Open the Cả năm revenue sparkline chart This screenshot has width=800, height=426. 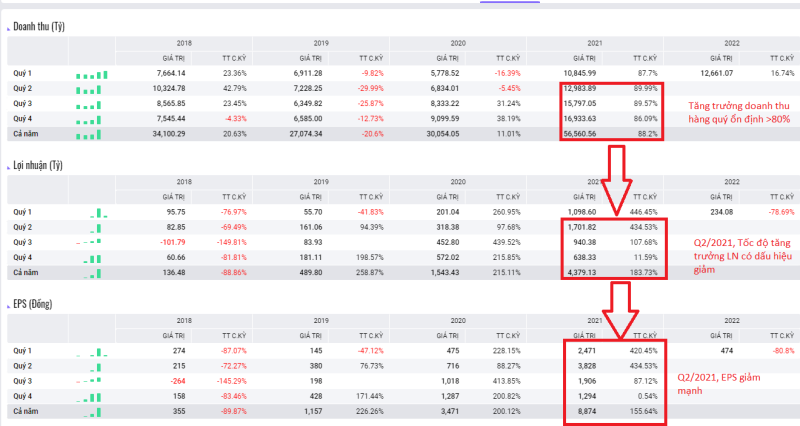91,133
